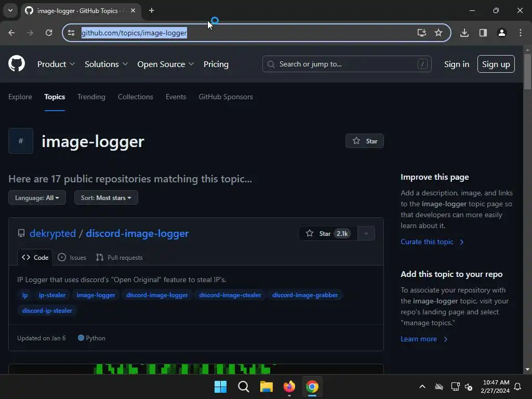The image size is (532, 399).
Task: Click the page vertical scrollbar thumb
Action: (x=527, y=71)
